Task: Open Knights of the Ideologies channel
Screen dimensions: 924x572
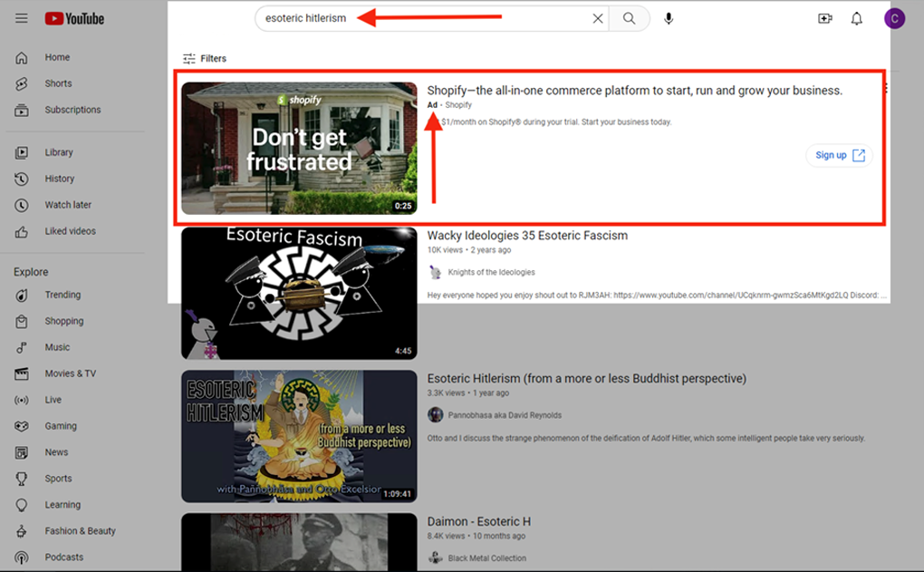Action: (493, 272)
